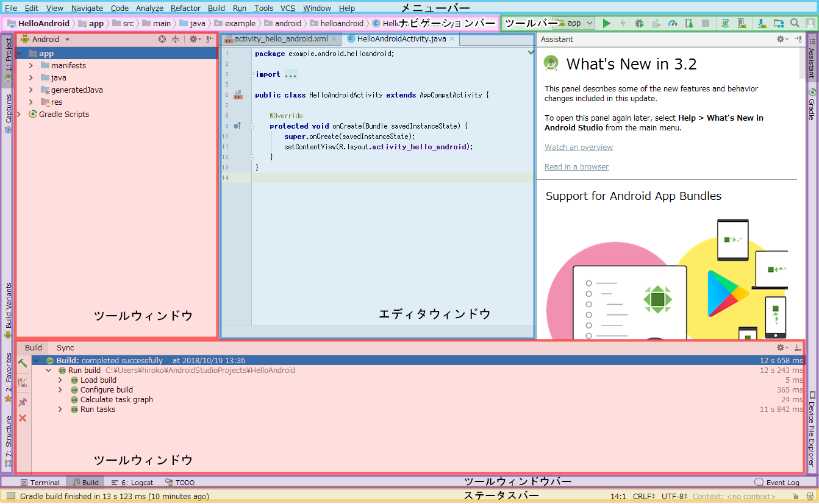
Task: Expand the manifests folder
Action: click(x=31, y=65)
